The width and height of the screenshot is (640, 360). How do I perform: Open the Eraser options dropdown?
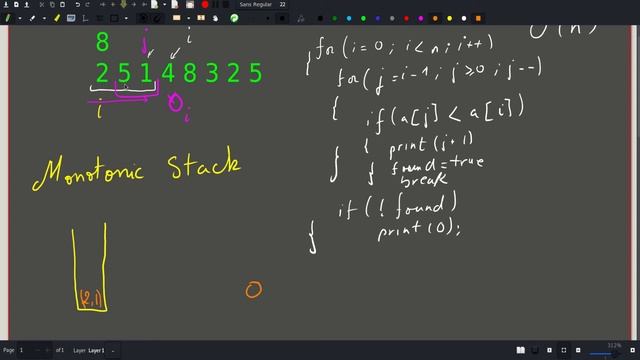(x=44, y=18)
